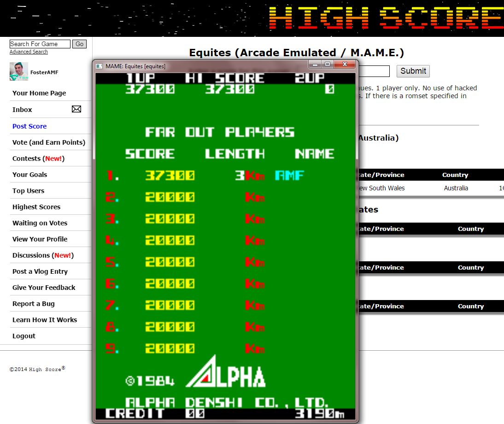Maximize the MAME Equites window
This screenshot has height=424, width=504.
point(328,64)
